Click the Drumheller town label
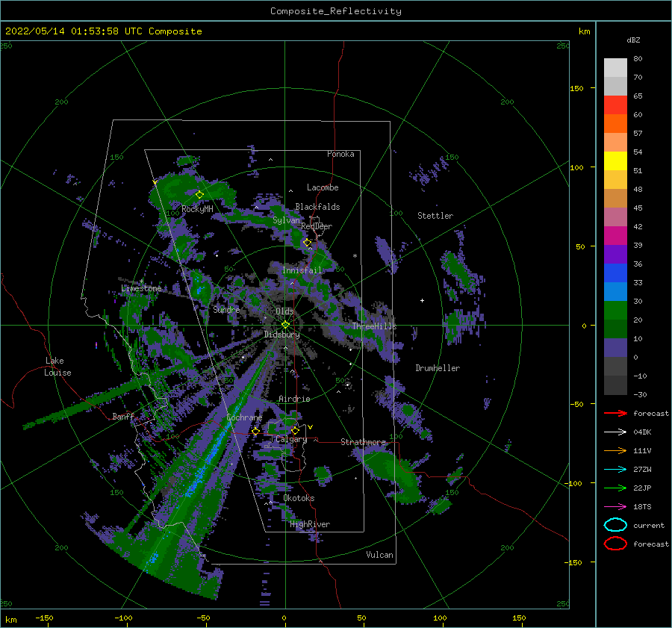672x628 pixels. click(438, 368)
